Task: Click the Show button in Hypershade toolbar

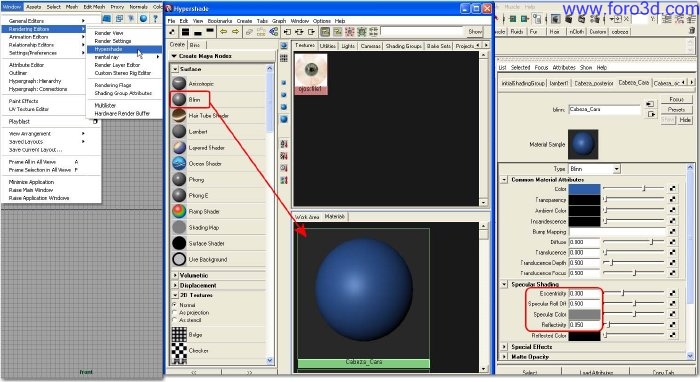Action: click(x=475, y=32)
